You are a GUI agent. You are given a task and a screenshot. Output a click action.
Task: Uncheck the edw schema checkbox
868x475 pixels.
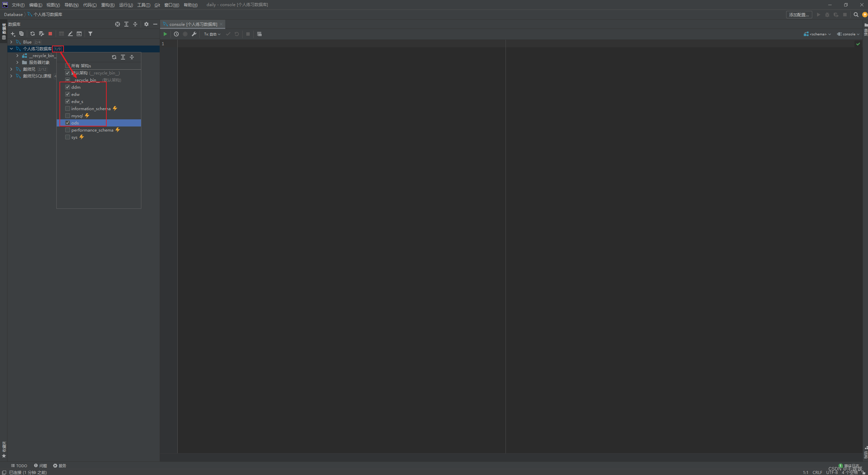click(68, 94)
